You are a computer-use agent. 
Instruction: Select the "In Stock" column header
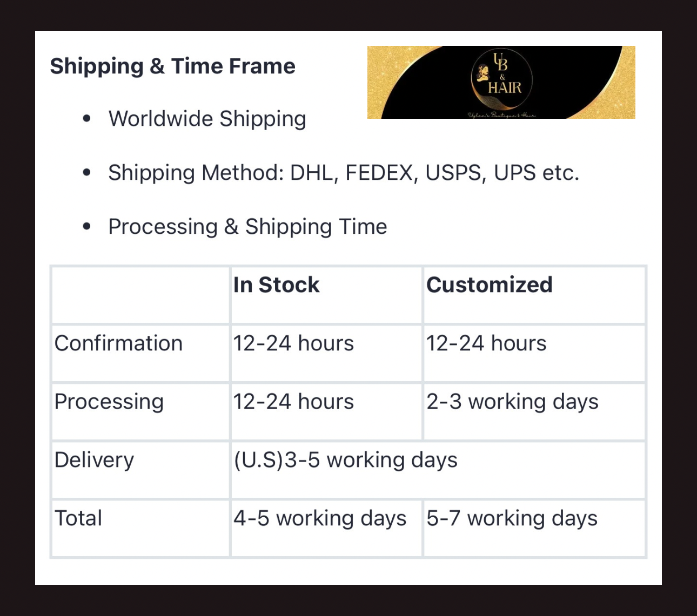(x=276, y=285)
